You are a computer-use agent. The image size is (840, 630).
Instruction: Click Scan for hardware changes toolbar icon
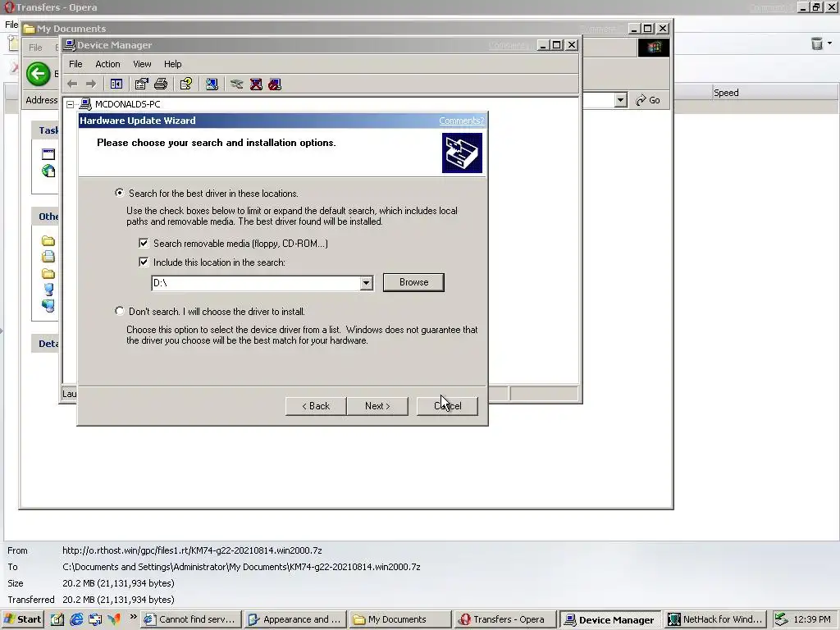[212, 84]
